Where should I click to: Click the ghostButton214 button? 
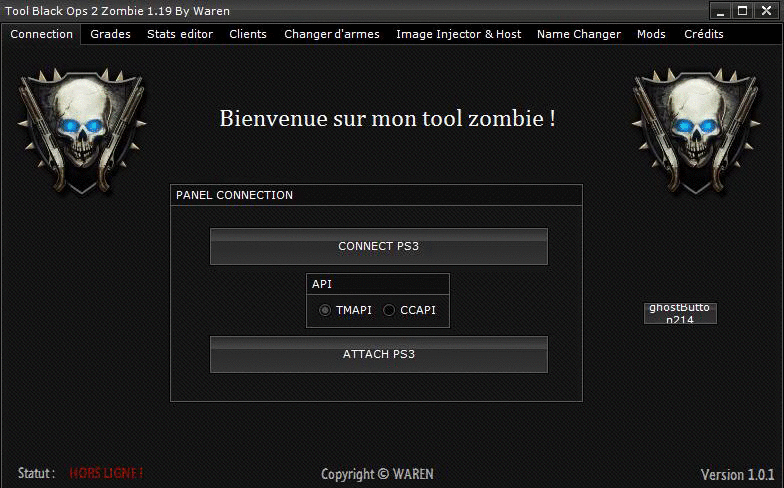coord(680,314)
